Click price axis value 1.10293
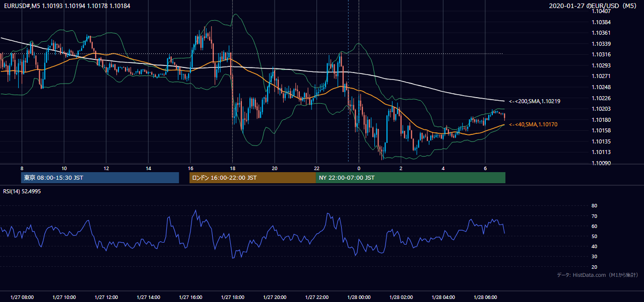The height and width of the screenshot is (302, 644). tap(601, 65)
